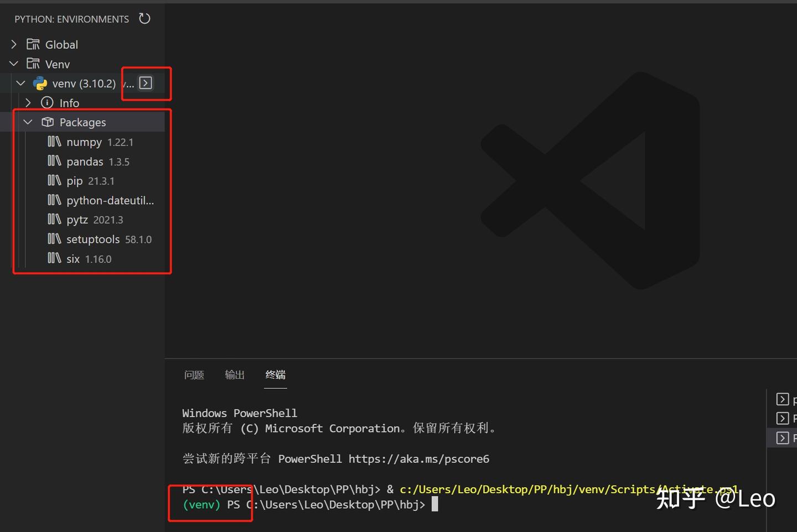797x532 pixels.
Task: Select the Packages box icon
Action: (x=47, y=122)
